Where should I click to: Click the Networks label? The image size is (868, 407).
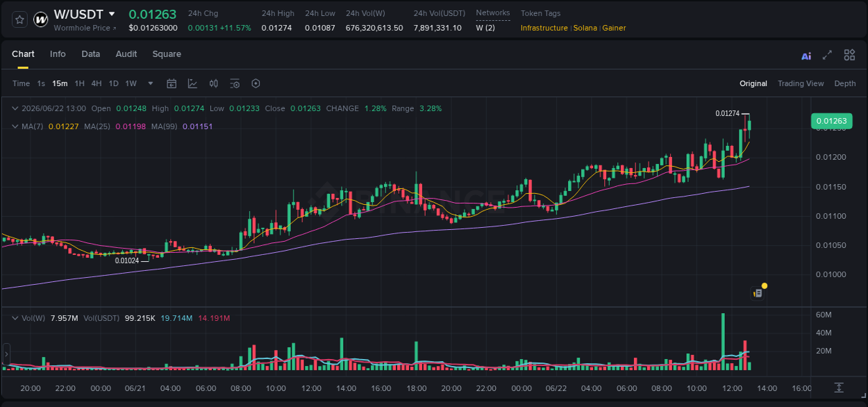click(x=493, y=13)
